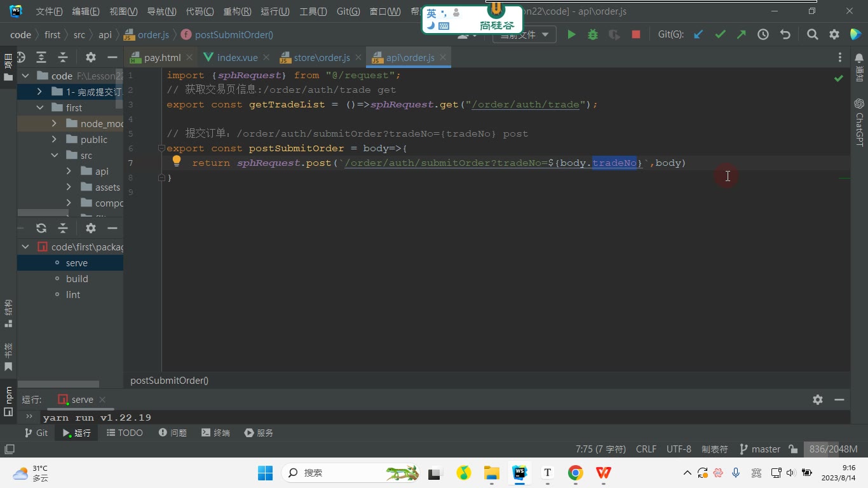
Task: Click the lightbulb quick-fix icon on line 7
Action: point(177,162)
